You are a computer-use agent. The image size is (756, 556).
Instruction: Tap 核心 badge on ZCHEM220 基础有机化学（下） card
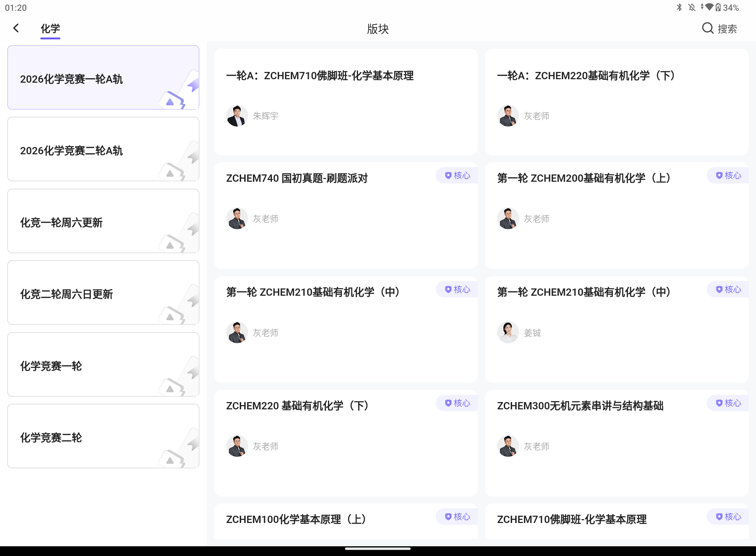pos(457,403)
